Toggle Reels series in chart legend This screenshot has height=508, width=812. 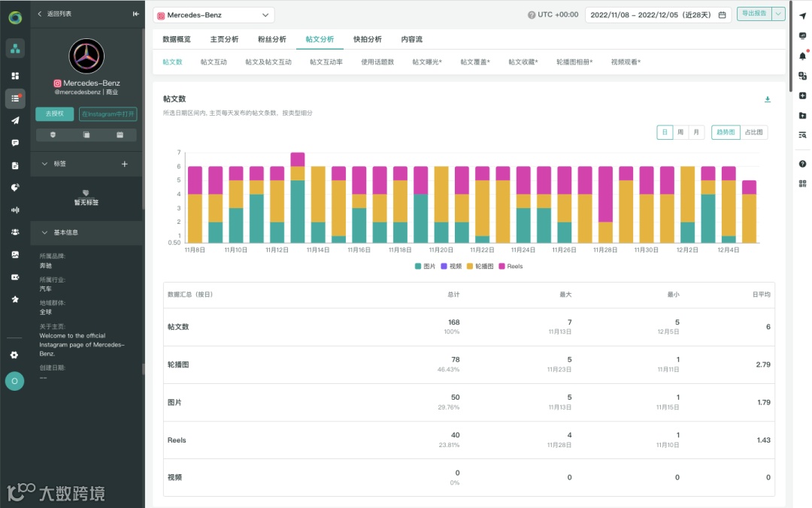(x=511, y=266)
